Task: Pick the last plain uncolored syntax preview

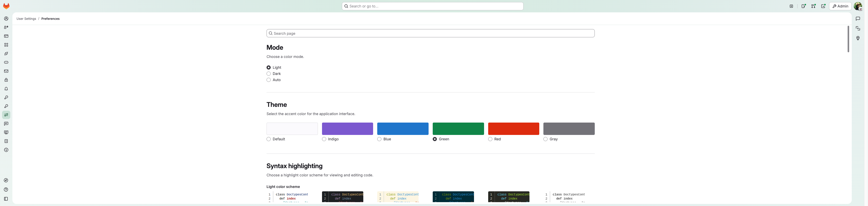Action: coord(564,197)
